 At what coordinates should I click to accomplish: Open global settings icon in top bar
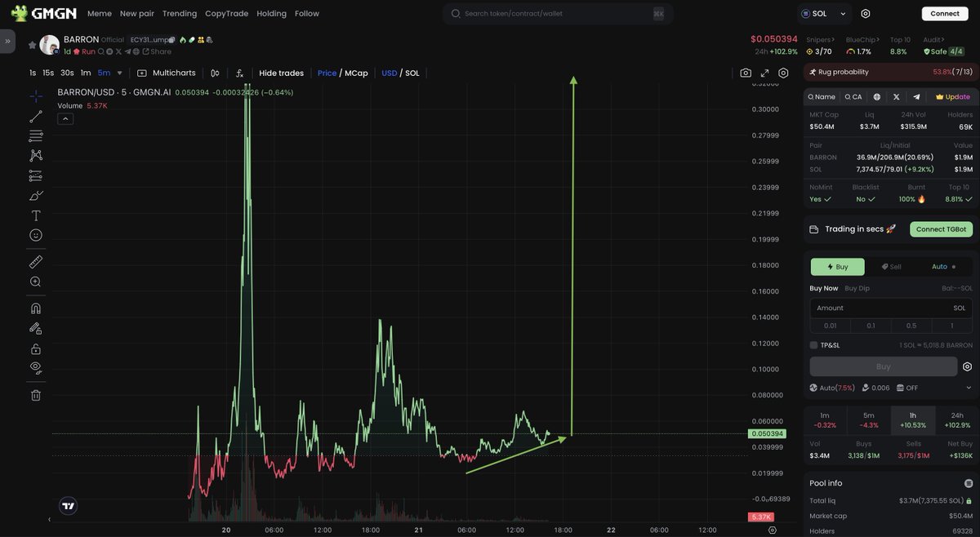[866, 13]
